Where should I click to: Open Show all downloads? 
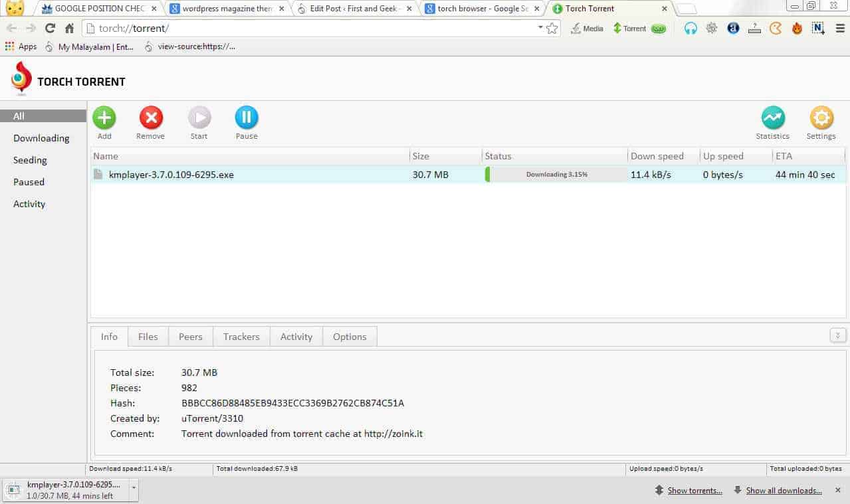tap(784, 490)
